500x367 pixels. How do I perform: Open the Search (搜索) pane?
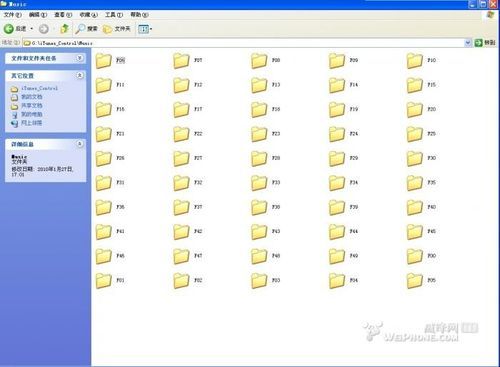click(x=86, y=29)
